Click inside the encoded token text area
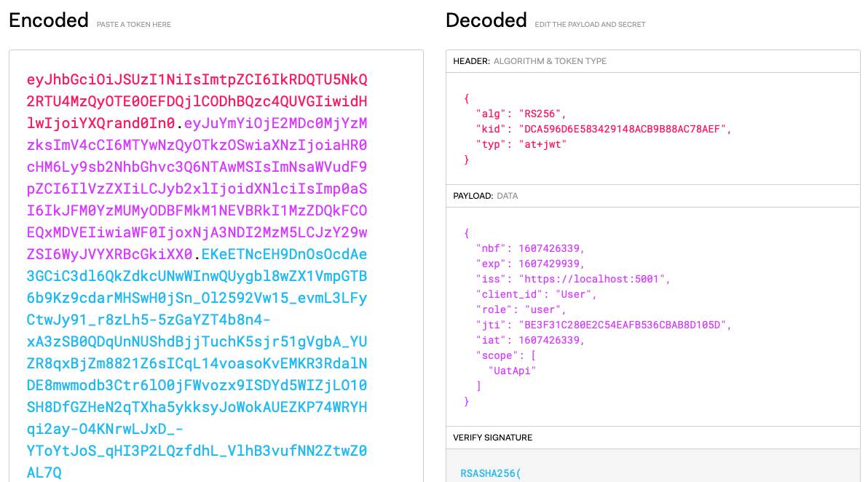The height and width of the screenshot is (482, 868). point(216,266)
